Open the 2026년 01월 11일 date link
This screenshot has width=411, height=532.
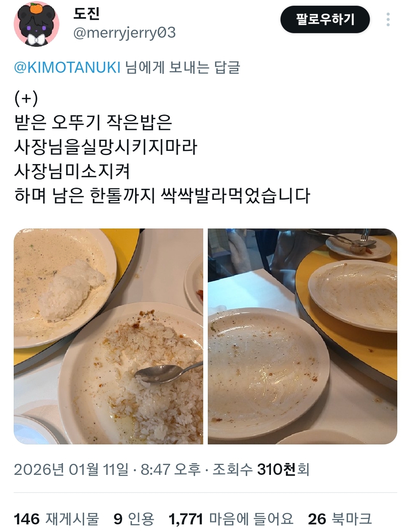tap(71, 469)
